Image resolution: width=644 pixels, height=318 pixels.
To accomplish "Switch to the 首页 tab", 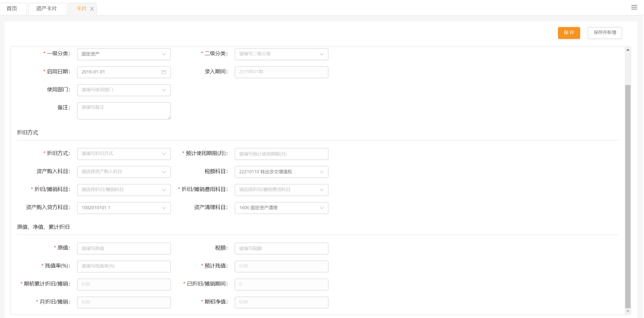I will [x=12, y=9].
